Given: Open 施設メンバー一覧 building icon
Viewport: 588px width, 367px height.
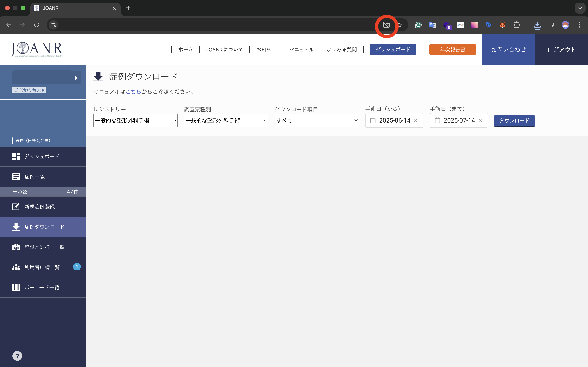Looking at the screenshot, I should [16, 247].
